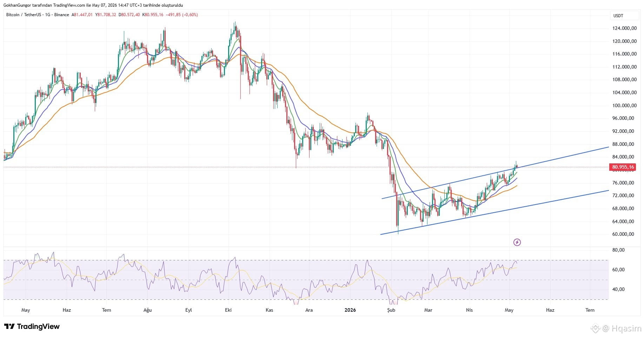Viewport: 644px width, 337px height.
Task: Click the change value −491,85 (−0,60%)
Action: click(182, 15)
